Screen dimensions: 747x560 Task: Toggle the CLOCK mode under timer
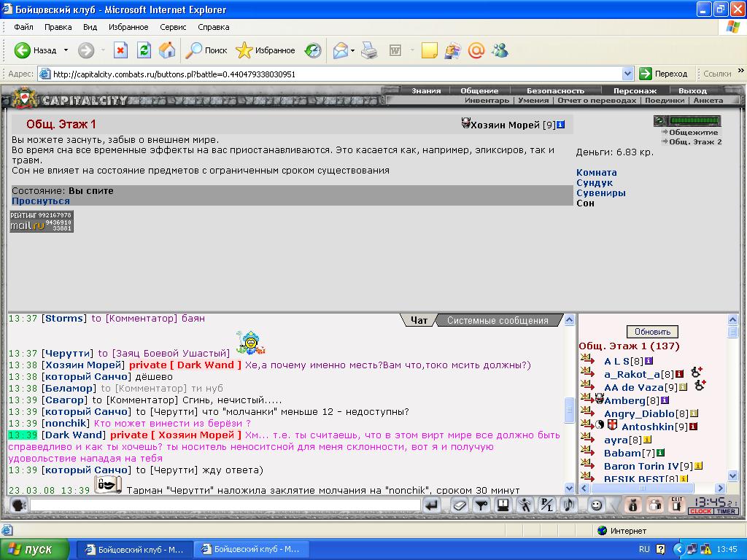[700, 511]
